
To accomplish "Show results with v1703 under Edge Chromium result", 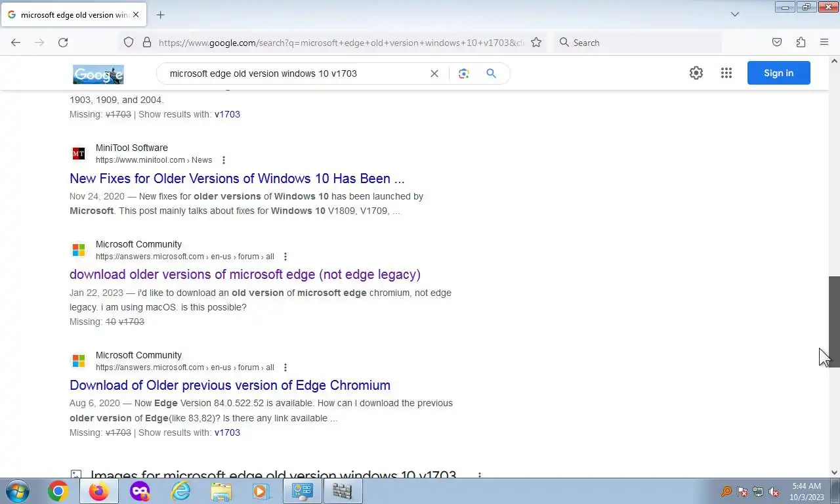I will click(227, 432).
